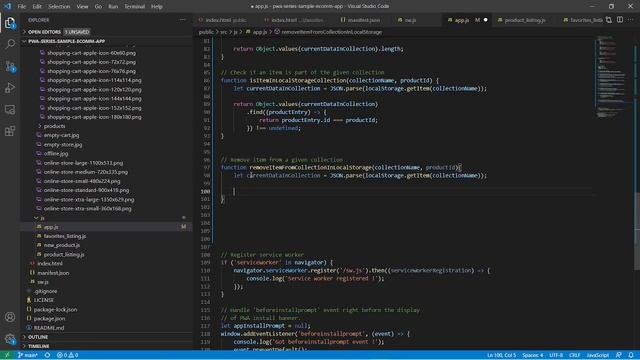Open the errors and warnings counter

tap(67, 355)
